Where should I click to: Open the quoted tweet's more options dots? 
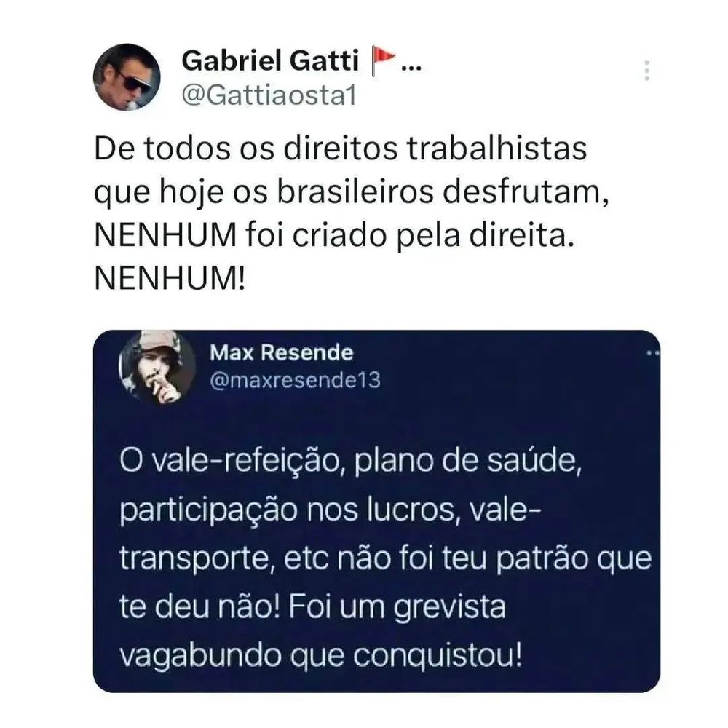pos(653,354)
